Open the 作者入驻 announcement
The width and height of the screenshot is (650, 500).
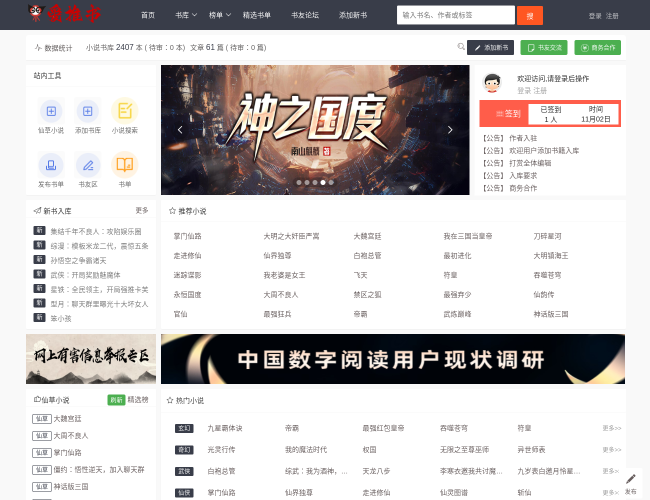coord(523,138)
